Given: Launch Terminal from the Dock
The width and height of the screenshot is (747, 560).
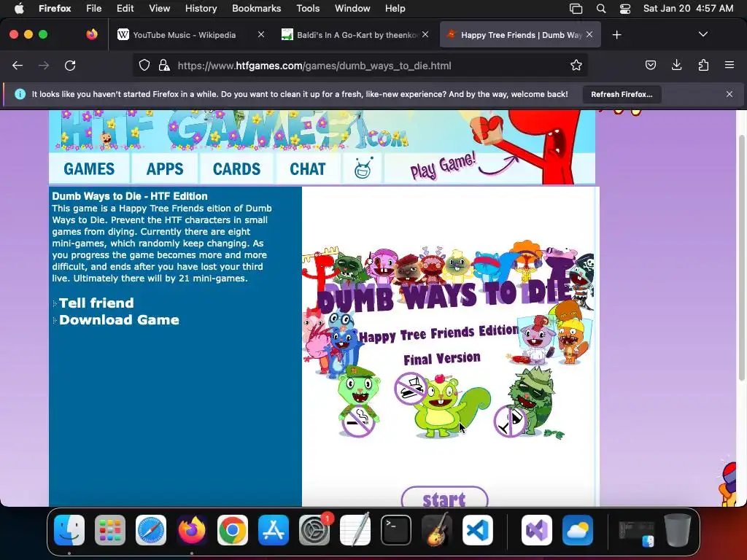Looking at the screenshot, I should [396, 530].
